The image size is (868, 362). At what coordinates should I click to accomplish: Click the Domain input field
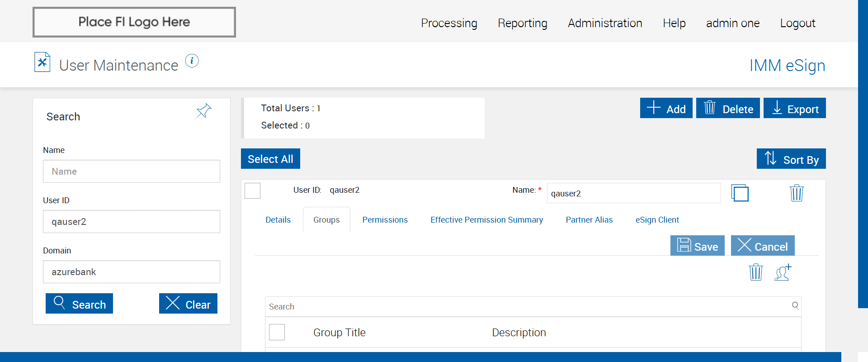132,272
